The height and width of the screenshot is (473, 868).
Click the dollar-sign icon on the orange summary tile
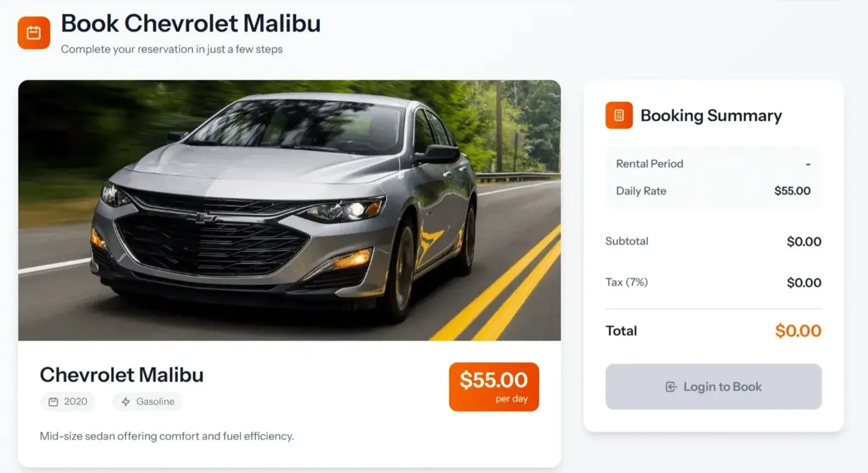(618, 115)
